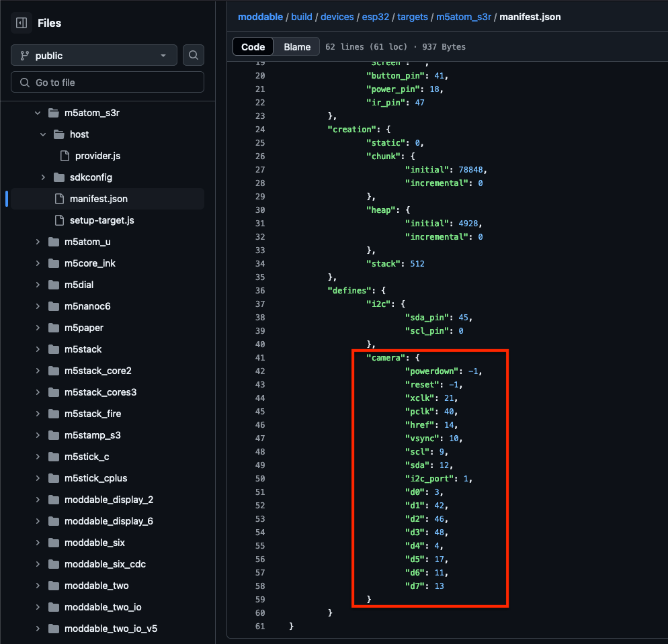Click the m5stick_c folder icon
The image size is (668, 644).
coord(54,457)
